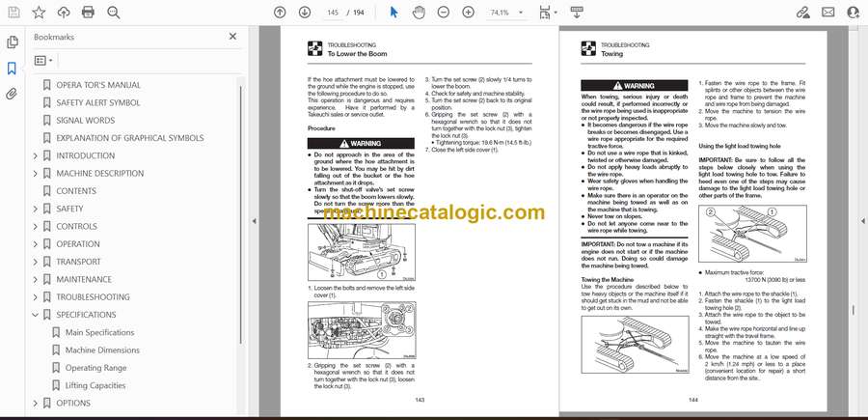Open the page fit options icon
Viewport: 868px width, 420px height.
(x=547, y=13)
